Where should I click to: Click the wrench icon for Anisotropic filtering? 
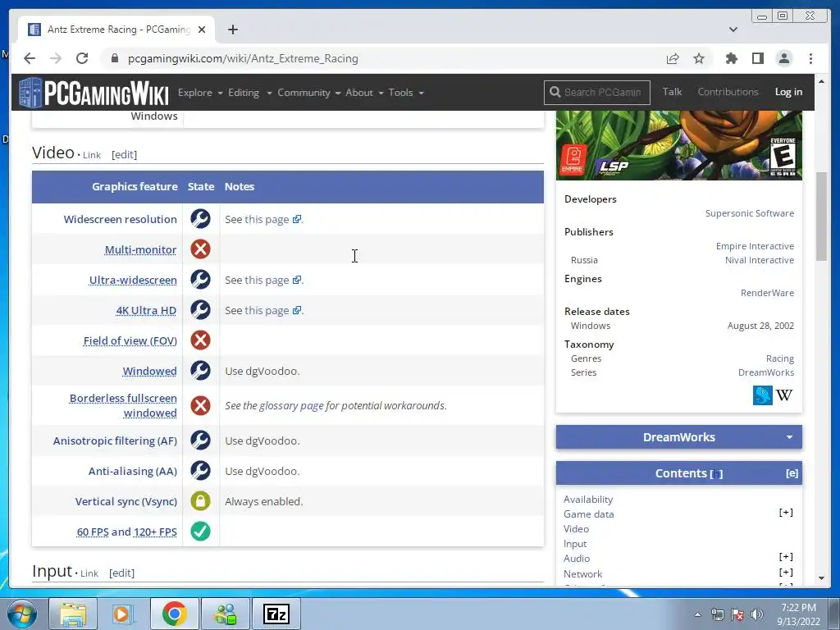tap(200, 441)
